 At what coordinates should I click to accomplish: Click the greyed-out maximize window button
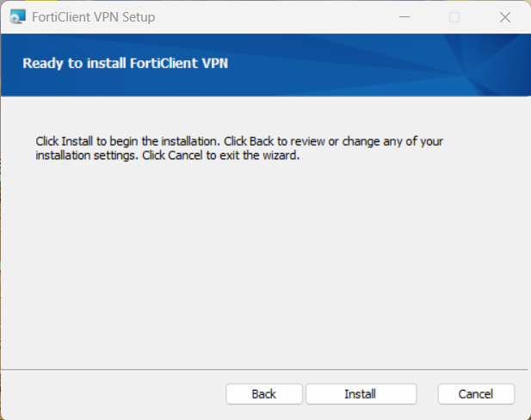454,17
